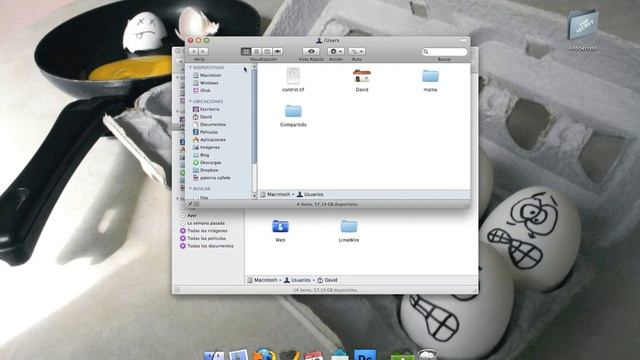The image size is (640, 360).
Task: Click Macintosh in the Users window path bar
Action: (275, 194)
